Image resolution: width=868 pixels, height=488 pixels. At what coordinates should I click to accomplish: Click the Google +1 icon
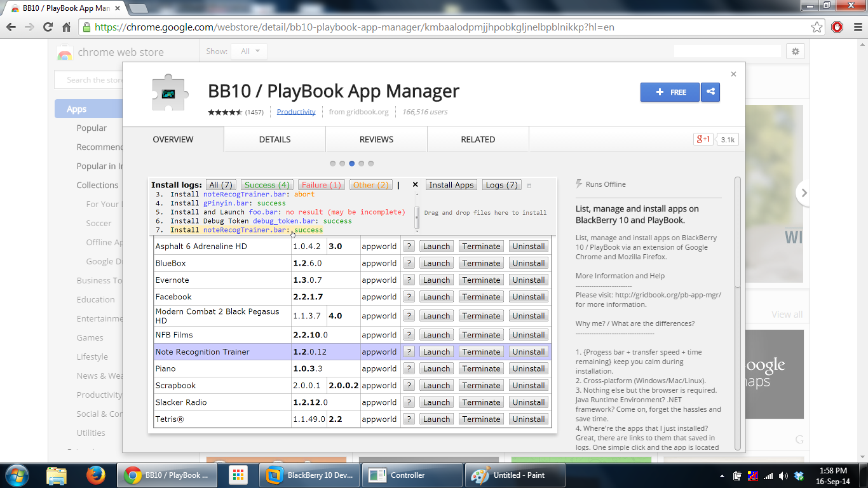[x=703, y=139]
